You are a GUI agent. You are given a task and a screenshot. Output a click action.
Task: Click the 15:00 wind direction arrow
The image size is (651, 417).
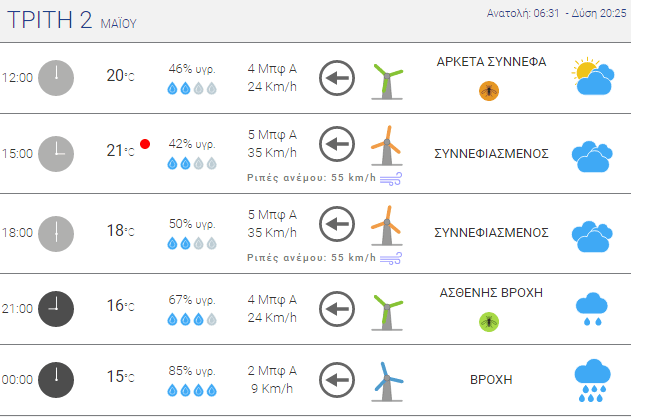(x=337, y=145)
